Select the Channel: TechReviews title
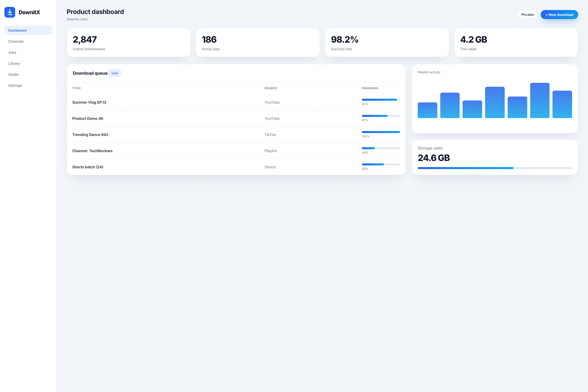This screenshot has height=392, width=588. tap(92, 151)
